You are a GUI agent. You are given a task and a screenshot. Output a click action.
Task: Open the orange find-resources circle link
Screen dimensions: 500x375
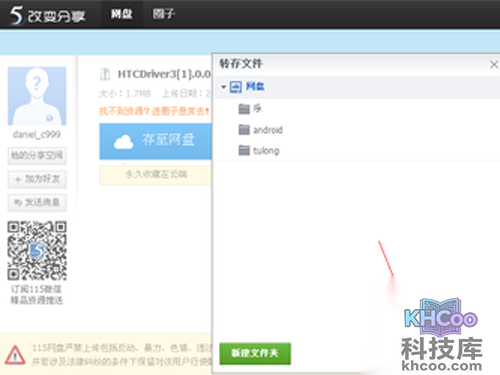coord(154,111)
